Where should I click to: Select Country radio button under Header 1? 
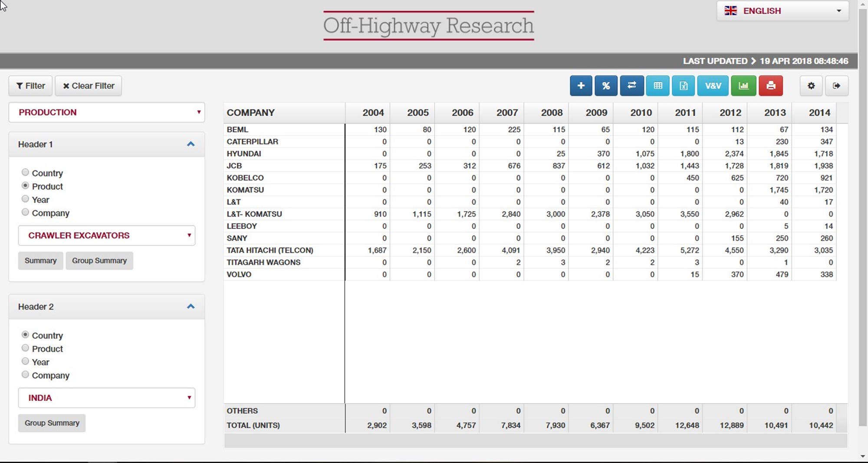[x=25, y=172]
